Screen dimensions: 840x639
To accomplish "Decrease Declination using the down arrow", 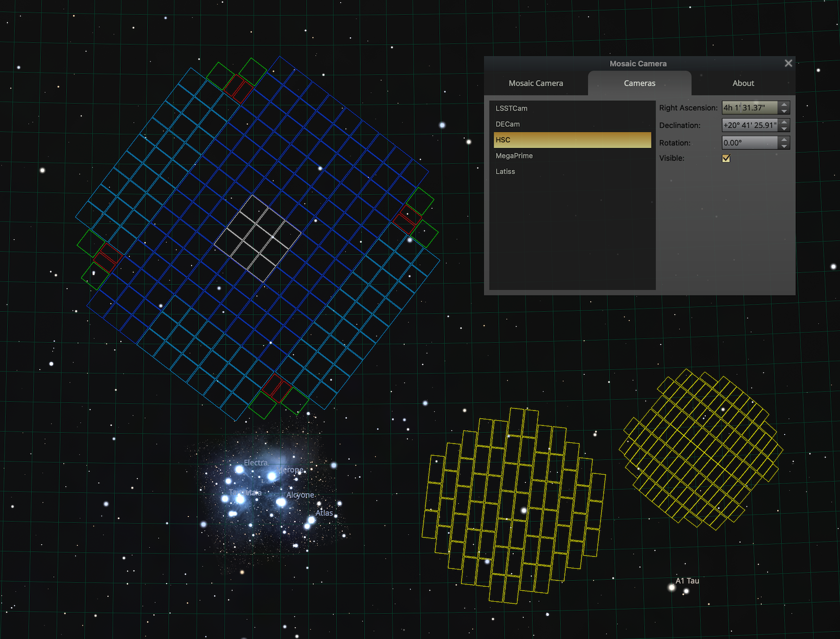I will coord(784,128).
